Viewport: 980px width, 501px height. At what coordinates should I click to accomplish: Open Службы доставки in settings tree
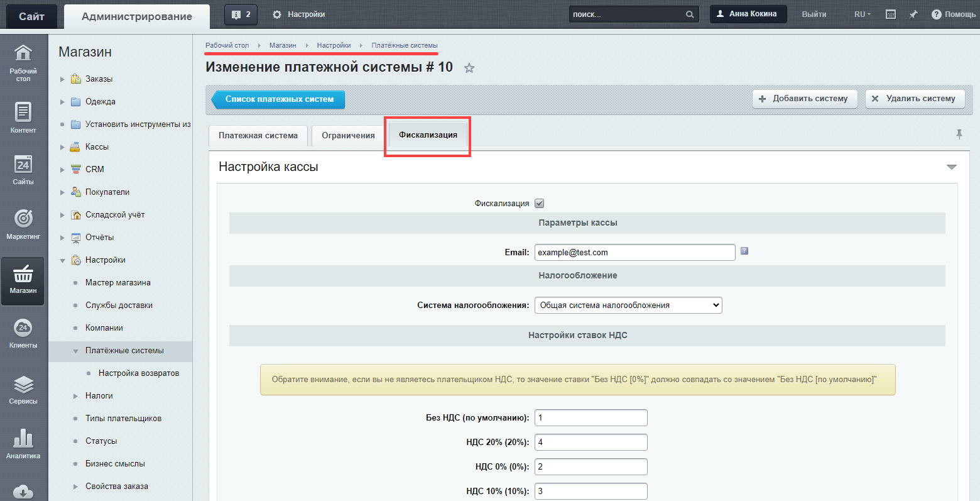tap(119, 306)
